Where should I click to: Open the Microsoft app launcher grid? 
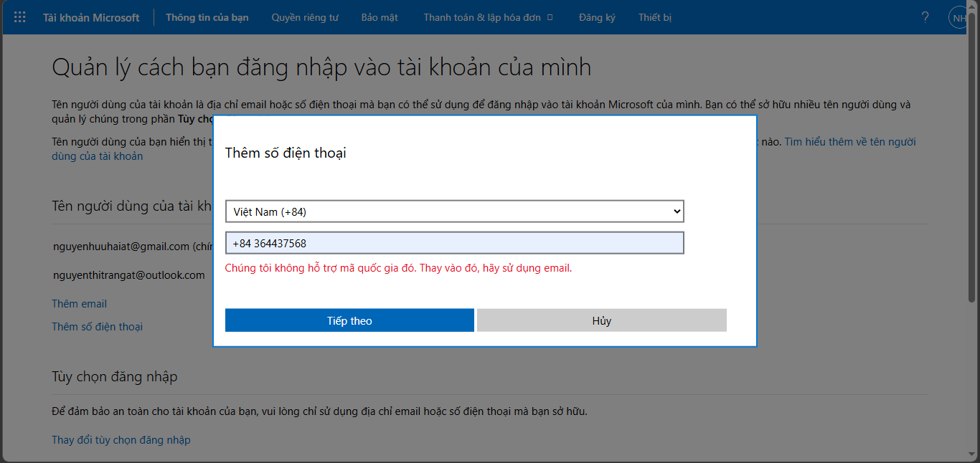[x=20, y=17]
